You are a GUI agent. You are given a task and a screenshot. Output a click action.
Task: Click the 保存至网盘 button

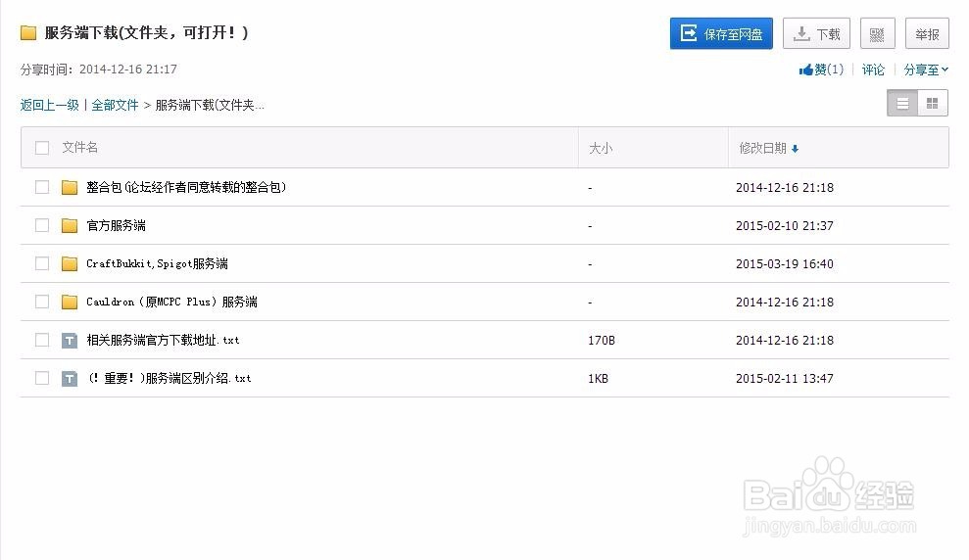coord(721,33)
